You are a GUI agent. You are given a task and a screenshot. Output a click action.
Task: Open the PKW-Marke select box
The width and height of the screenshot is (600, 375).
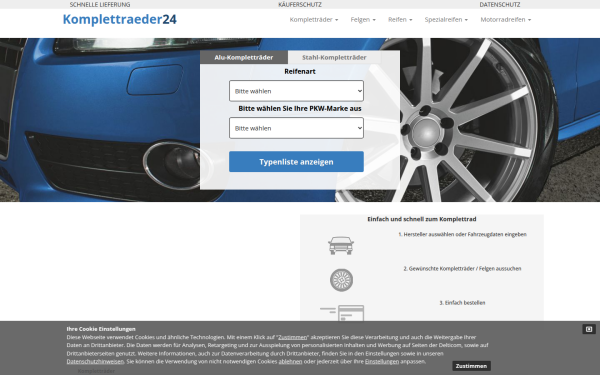pyautogui.click(x=297, y=128)
